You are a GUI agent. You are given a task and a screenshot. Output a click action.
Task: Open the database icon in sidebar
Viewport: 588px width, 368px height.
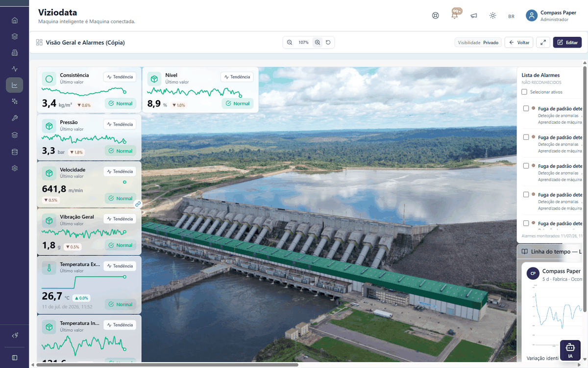pos(15,152)
